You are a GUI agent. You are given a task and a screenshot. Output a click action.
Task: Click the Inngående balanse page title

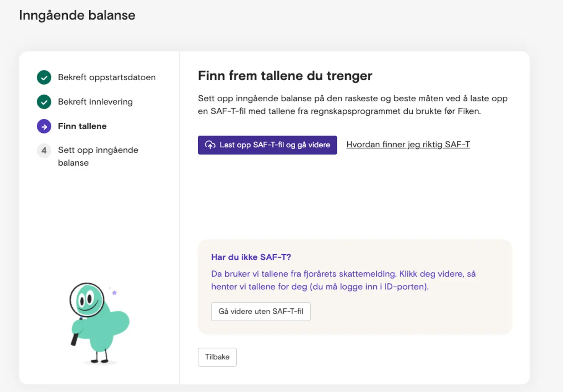(77, 15)
